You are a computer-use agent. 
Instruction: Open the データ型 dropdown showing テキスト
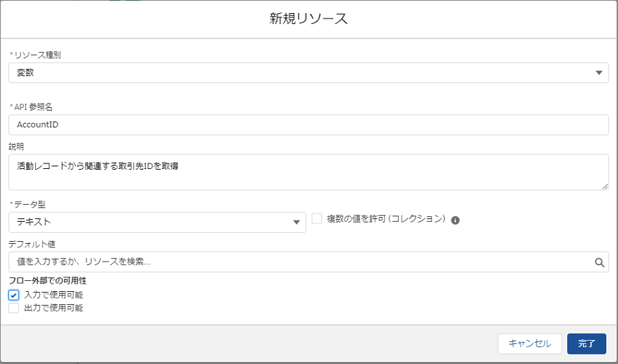pyautogui.click(x=157, y=222)
